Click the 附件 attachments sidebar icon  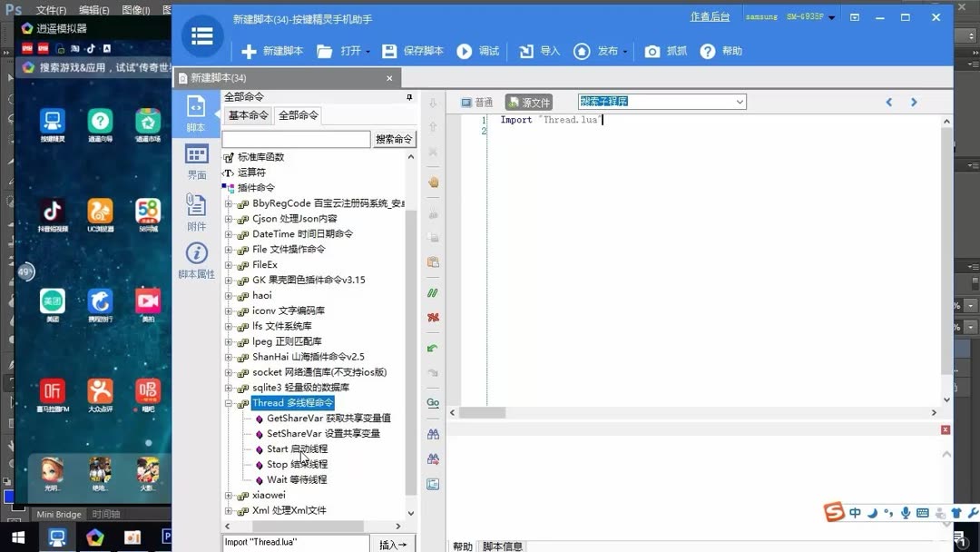click(x=196, y=211)
